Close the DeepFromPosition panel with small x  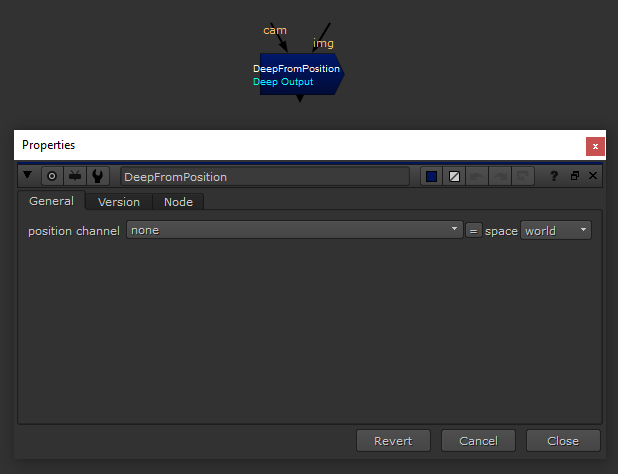(592, 177)
